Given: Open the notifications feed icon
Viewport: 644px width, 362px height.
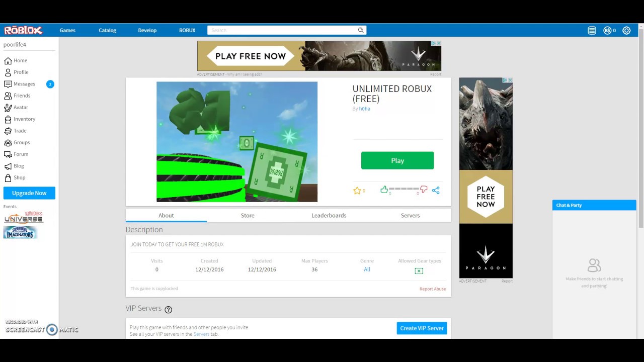Looking at the screenshot, I should click(592, 30).
